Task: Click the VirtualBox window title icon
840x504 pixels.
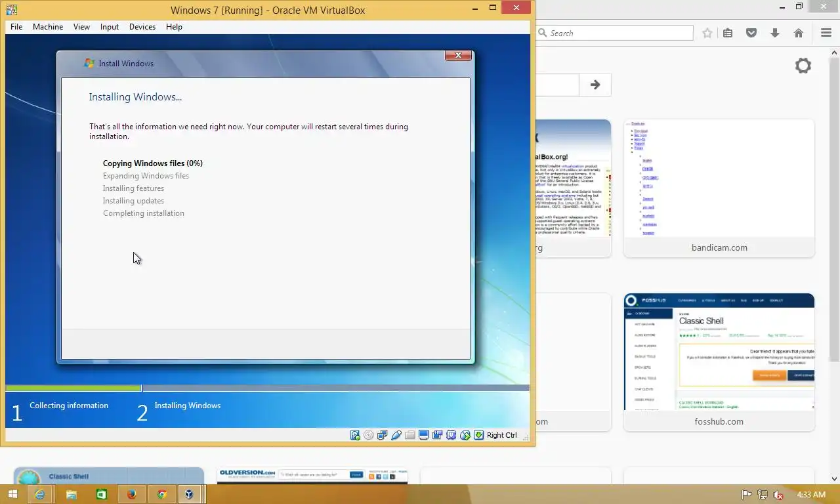Action: coord(11,10)
